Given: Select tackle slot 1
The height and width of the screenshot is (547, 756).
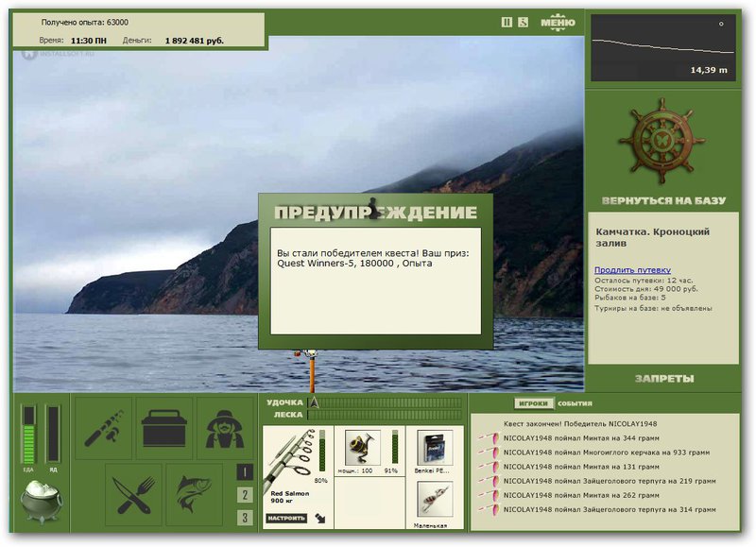Looking at the screenshot, I should (x=245, y=472).
